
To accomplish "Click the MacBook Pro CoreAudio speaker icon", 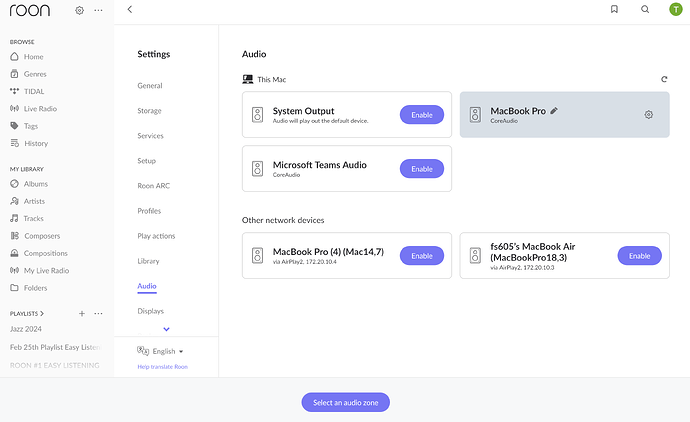I will (475, 115).
